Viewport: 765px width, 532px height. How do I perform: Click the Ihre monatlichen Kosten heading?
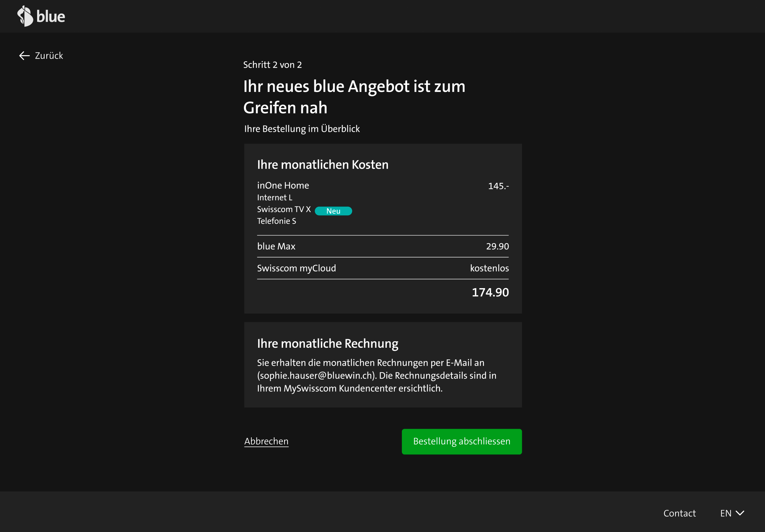(323, 165)
